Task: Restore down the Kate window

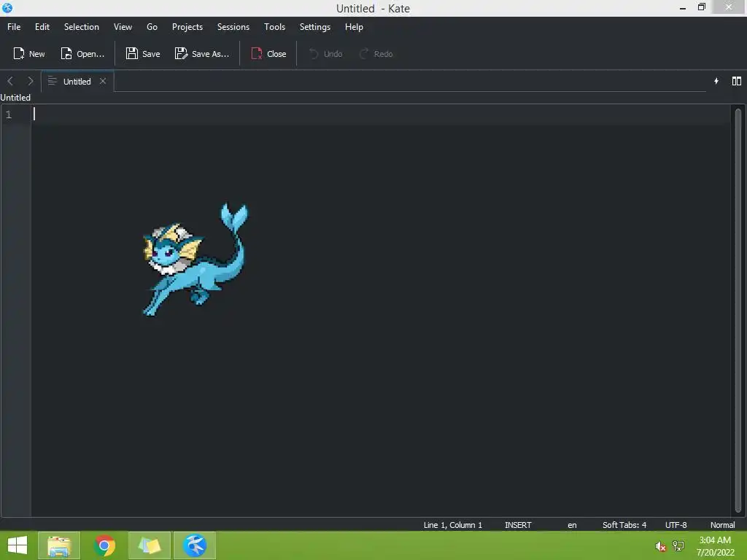Action: (x=701, y=7)
